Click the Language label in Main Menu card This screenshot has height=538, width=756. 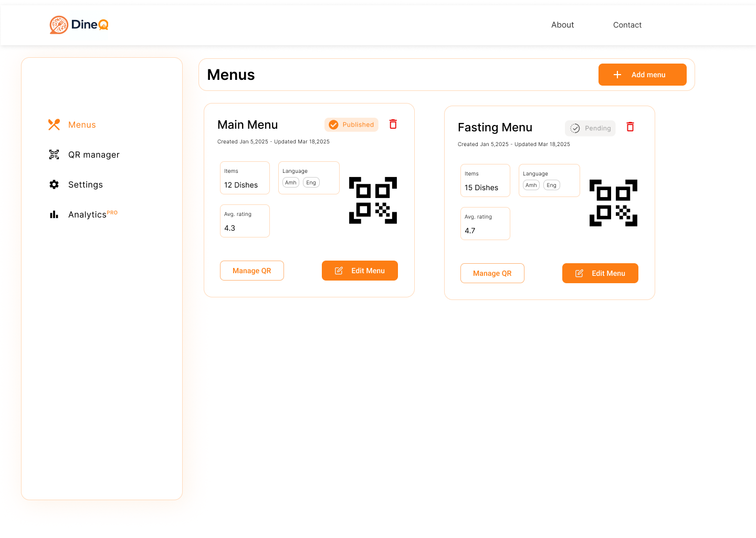pos(295,171)
